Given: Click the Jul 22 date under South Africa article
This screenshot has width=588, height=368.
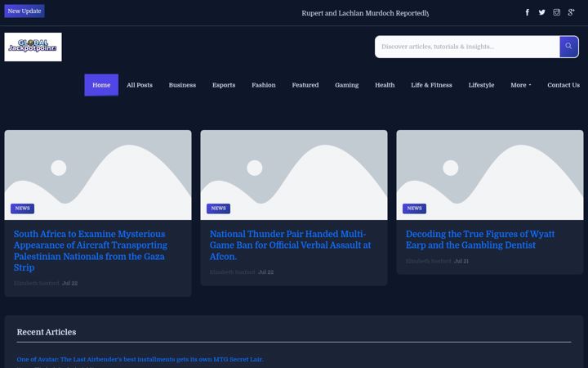Looking at the screenshot, I should click(x=69, y=283).
